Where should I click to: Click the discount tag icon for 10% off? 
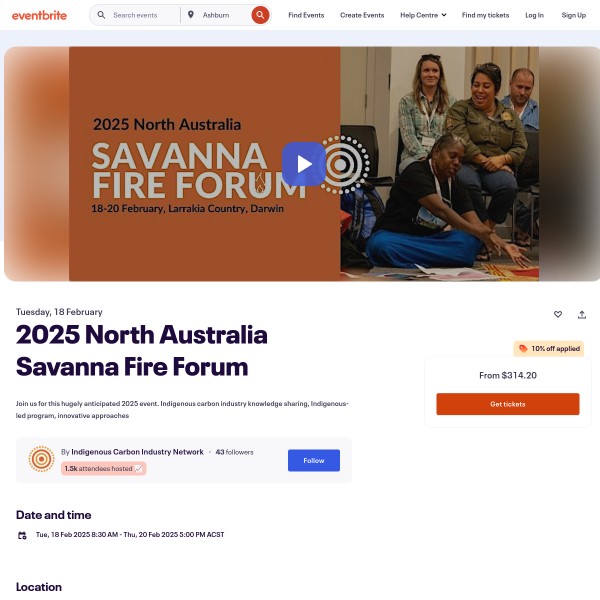523,349
